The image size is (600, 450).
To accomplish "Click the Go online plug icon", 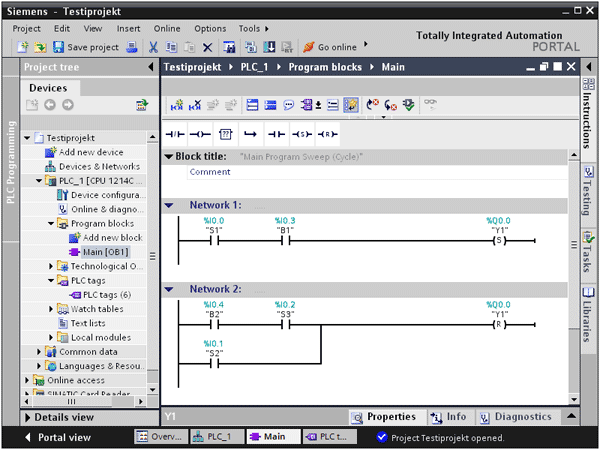I will tap(309, 47).
